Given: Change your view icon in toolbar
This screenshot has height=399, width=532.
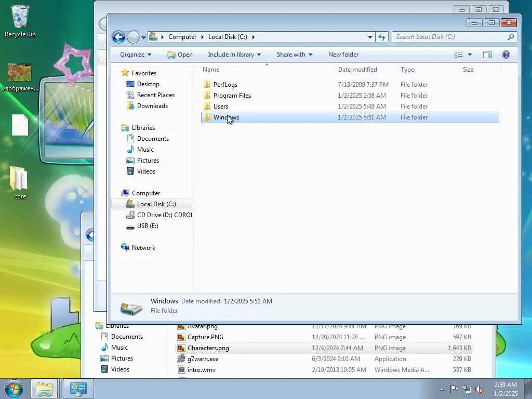Looking at the screenshot, I should point(458,55).
